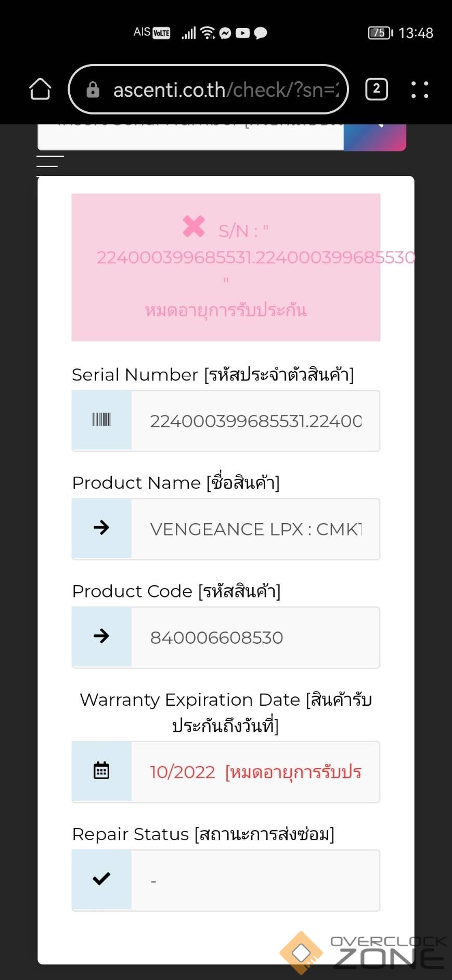
Task: Click the calendar icon for warranty date
Action: coord(101,771)
